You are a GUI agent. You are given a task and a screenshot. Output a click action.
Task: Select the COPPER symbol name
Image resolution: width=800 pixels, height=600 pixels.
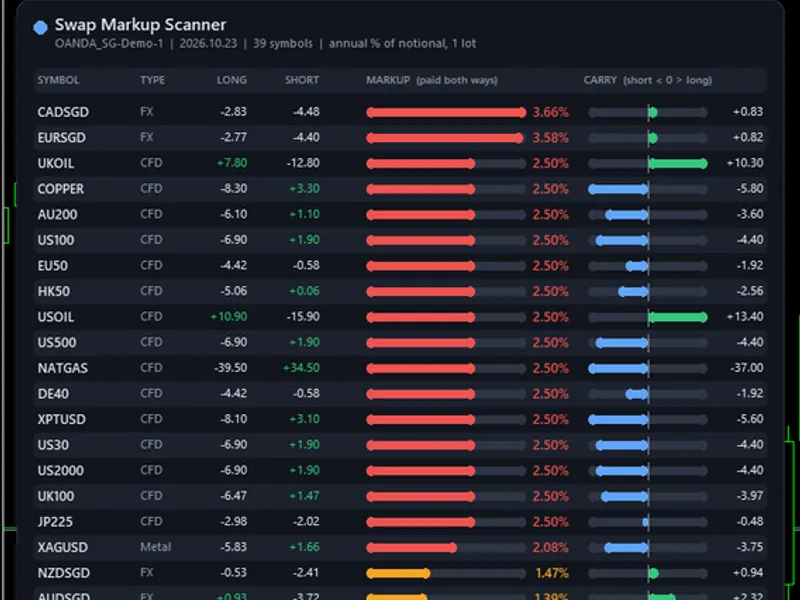click(60, 189)
